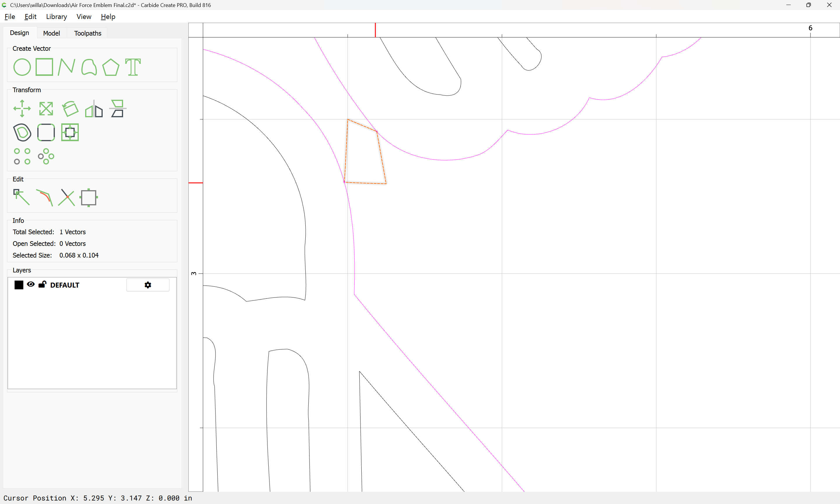Viewport: 840px width, 504px height.
Task: Open the Linear Array tool
Action: pyautogui.click(x=22, y=156)
